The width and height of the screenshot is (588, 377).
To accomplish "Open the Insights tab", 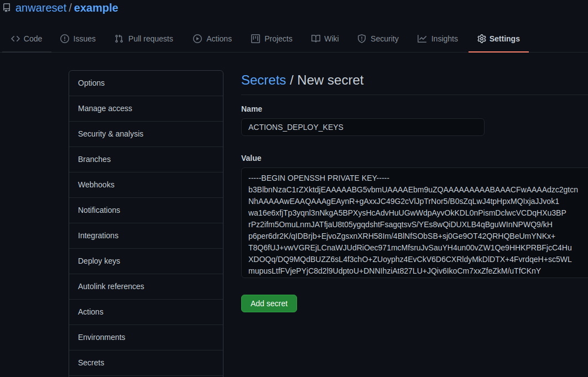I will [444, 39].
